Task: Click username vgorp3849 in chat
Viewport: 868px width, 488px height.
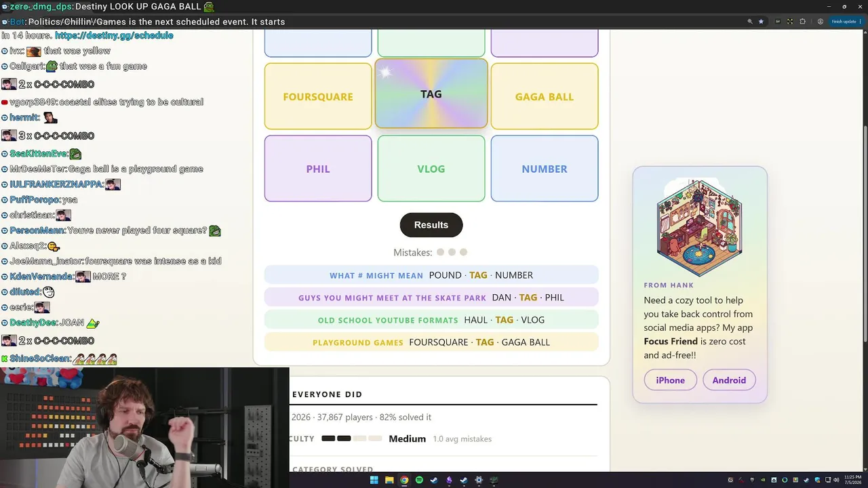Action: click(33, 102)
